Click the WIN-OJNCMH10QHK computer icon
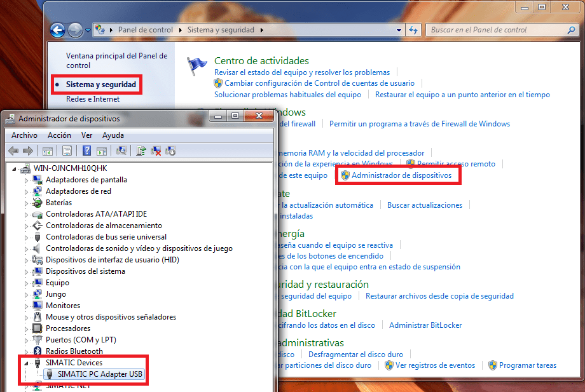Image resolution: width=585 pixels, height=392 pixels. point(25,168)
